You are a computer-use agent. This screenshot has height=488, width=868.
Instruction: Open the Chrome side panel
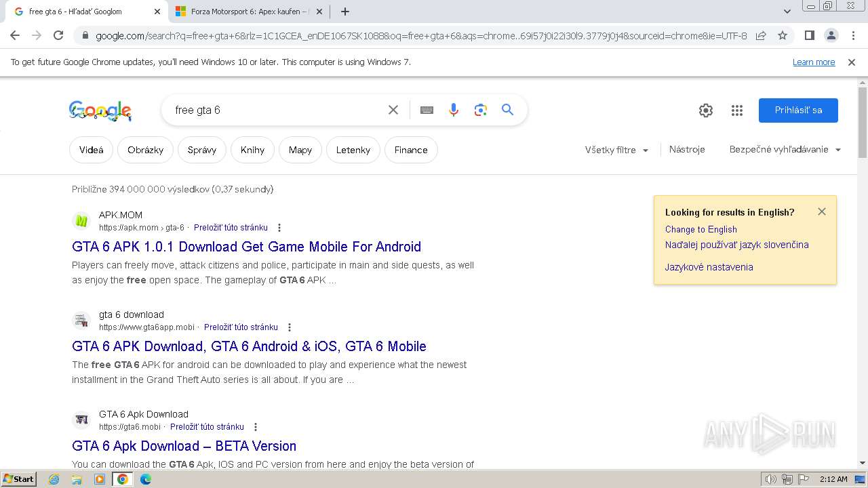(x=809, y=35)
